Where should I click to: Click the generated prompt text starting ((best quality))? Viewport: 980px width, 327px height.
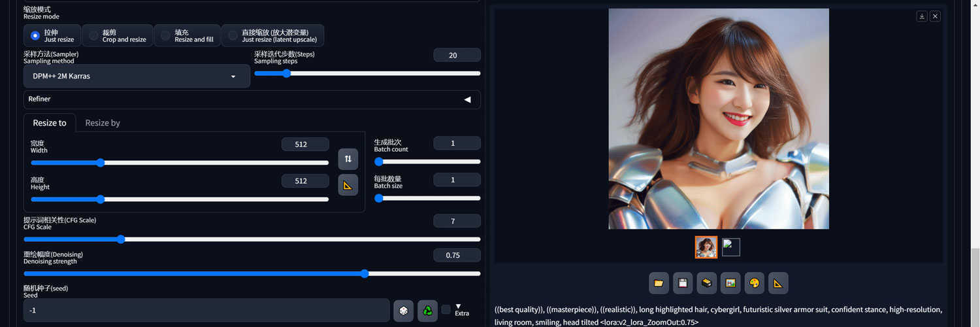coord(718,316)
